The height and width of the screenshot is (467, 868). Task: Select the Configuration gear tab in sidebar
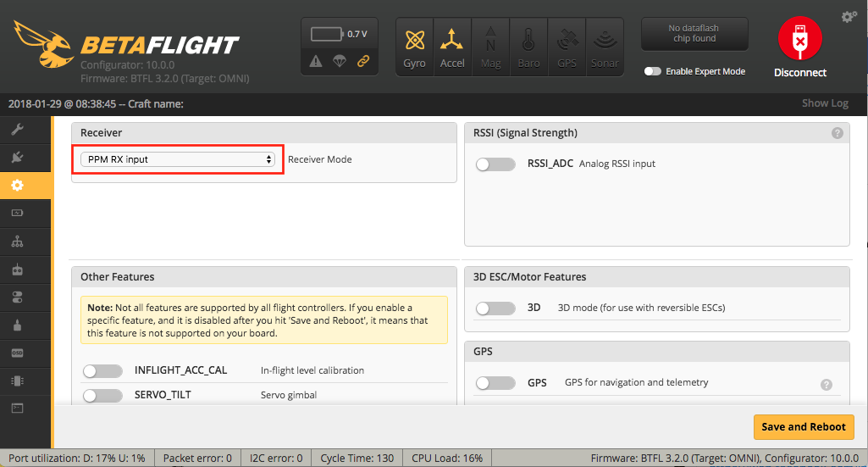point(17,185)
